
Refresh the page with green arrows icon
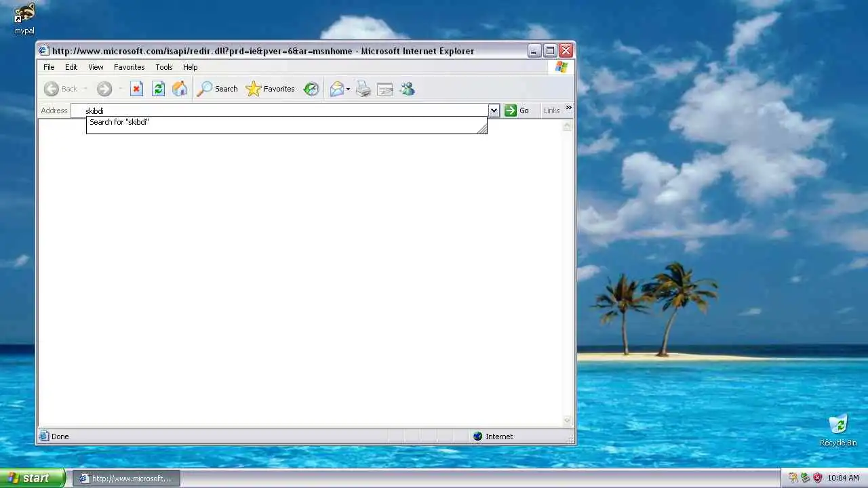click(158, 89)
